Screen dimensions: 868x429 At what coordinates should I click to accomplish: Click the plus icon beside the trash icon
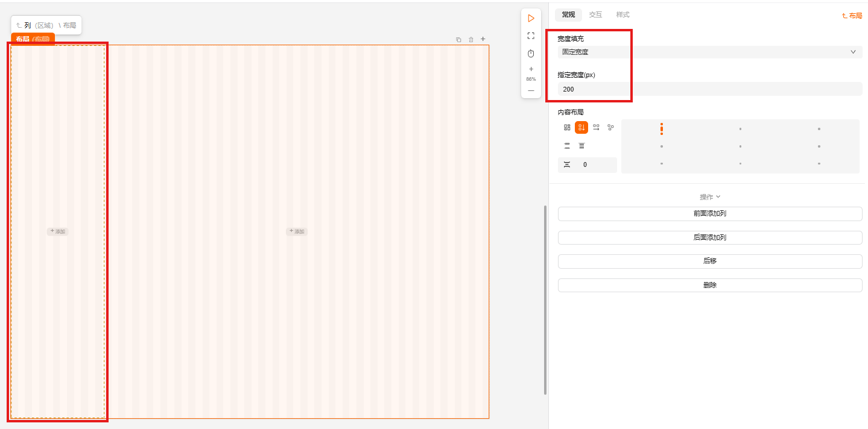[x=483, y=39]
